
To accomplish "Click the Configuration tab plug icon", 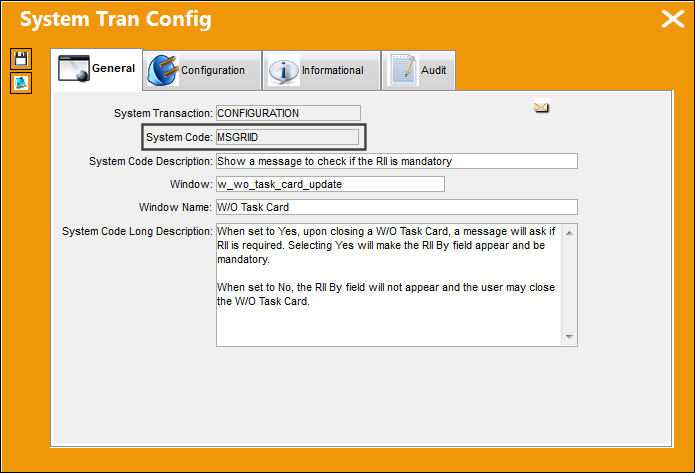I will click(163, 70).
